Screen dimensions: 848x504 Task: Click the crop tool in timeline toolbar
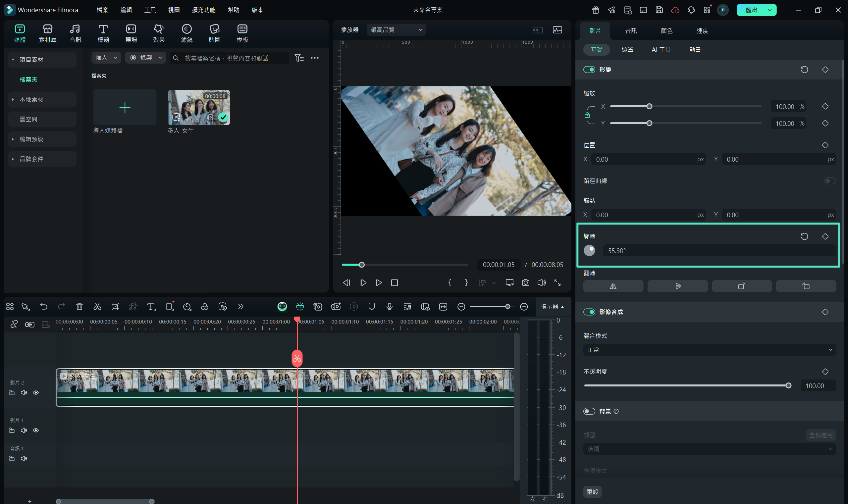[115, 307]
